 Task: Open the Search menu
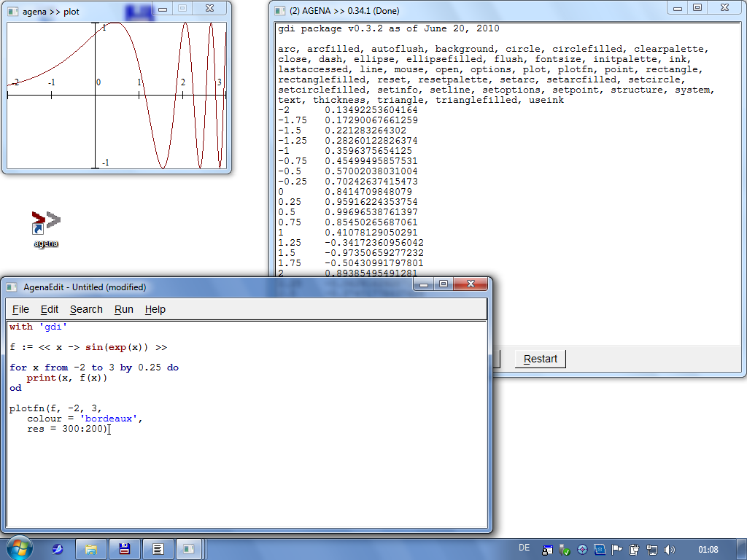(x=86, y=309)
